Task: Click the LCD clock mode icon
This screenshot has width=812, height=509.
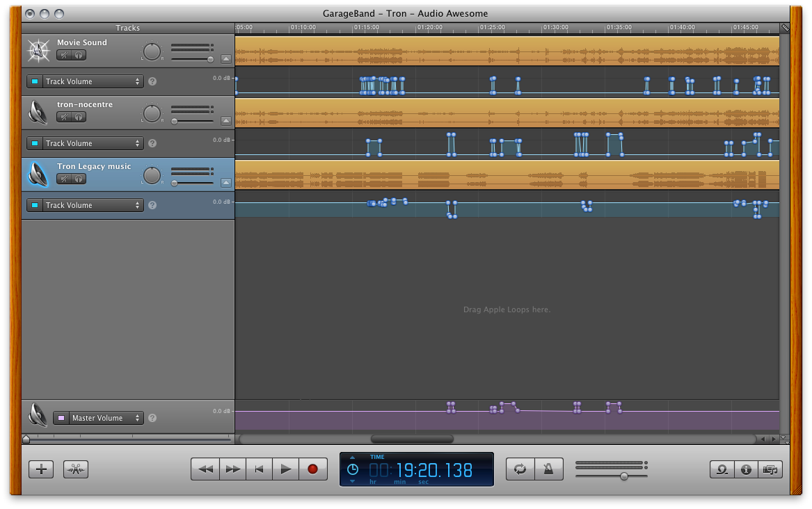Action: [352, 469]
